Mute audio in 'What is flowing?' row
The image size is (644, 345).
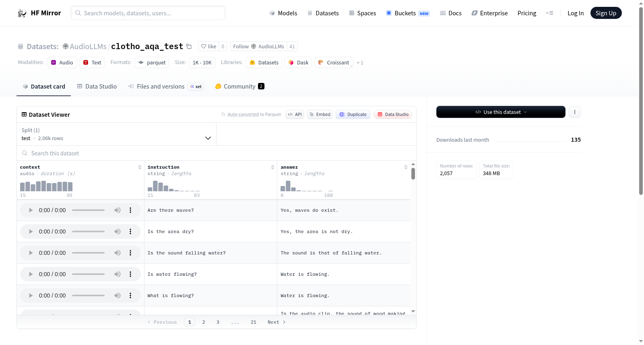click(117, 295)
